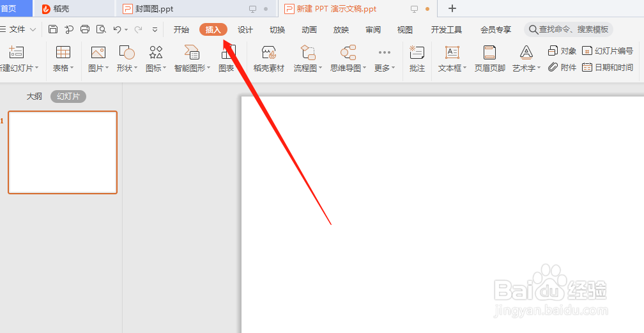Image resolution: width=644 pixels, height=333 pixels.
Task: Click the Icons (图标) gallery icon
Action: (156, 52)
